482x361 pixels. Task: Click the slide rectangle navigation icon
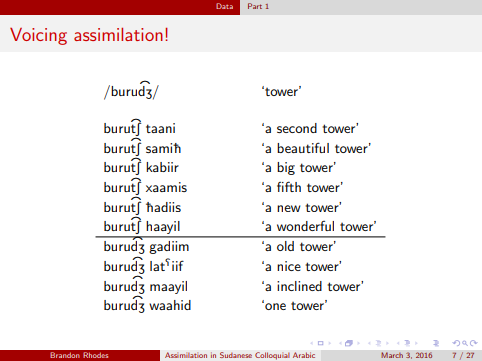click(320, 343)
